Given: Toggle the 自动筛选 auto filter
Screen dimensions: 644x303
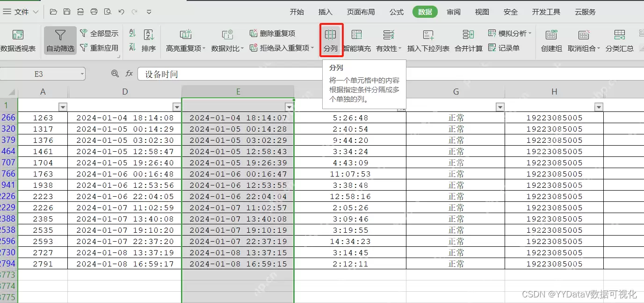Looking at the screenshot, I should click(60, 41).
